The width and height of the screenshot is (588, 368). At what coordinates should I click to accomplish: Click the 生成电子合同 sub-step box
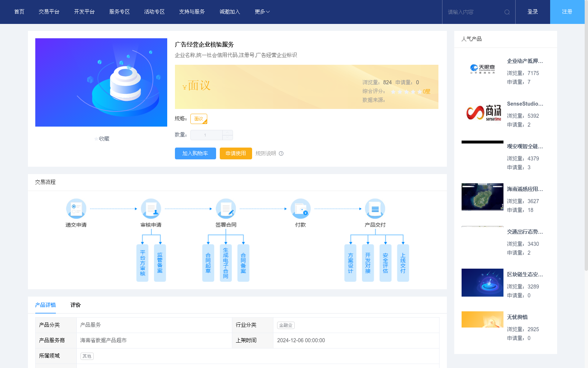226,263
